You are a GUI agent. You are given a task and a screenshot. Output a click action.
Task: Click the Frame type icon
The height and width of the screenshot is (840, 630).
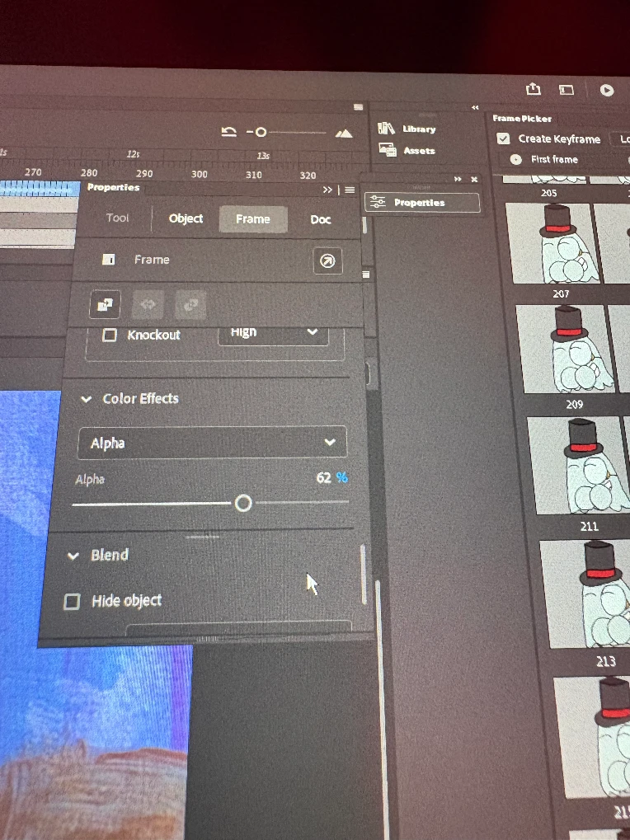click(109, 260)
